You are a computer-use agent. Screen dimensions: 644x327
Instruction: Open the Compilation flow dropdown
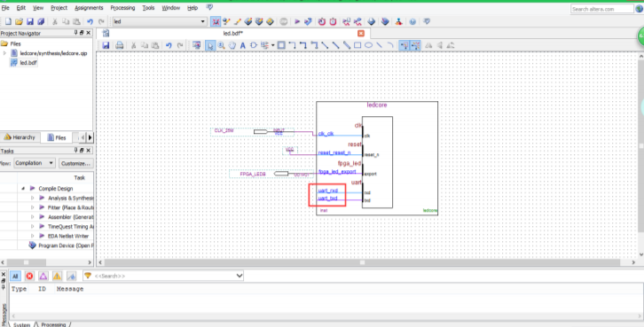click(35, 163)
